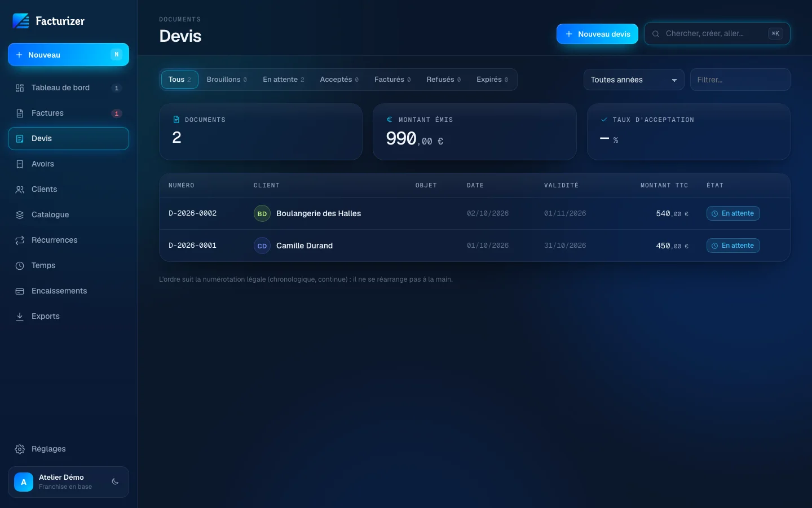Open the Catalogue section
The height and width of the screenshot is (508, 812).
click(x=68, y=214)
